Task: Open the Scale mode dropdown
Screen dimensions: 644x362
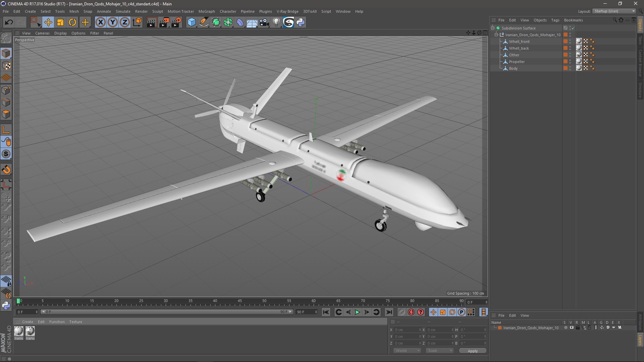Action: coord(439,351)
